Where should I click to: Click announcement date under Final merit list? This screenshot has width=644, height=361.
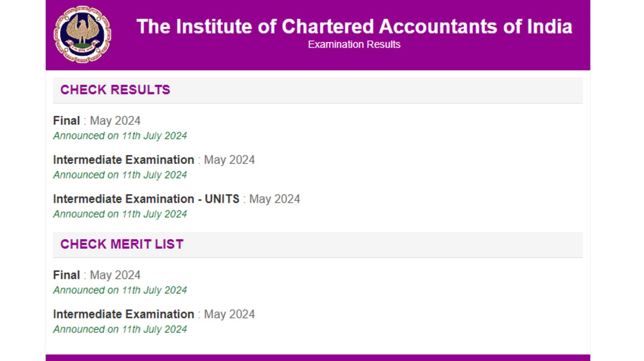(x=120, y=290)
